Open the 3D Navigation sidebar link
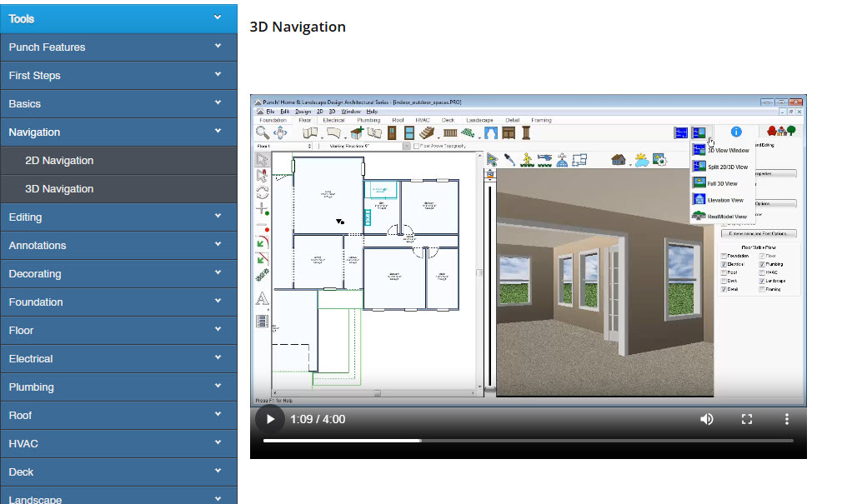Image resolution: width=847 pixels, height=504 pixels. tap(59, 189)
